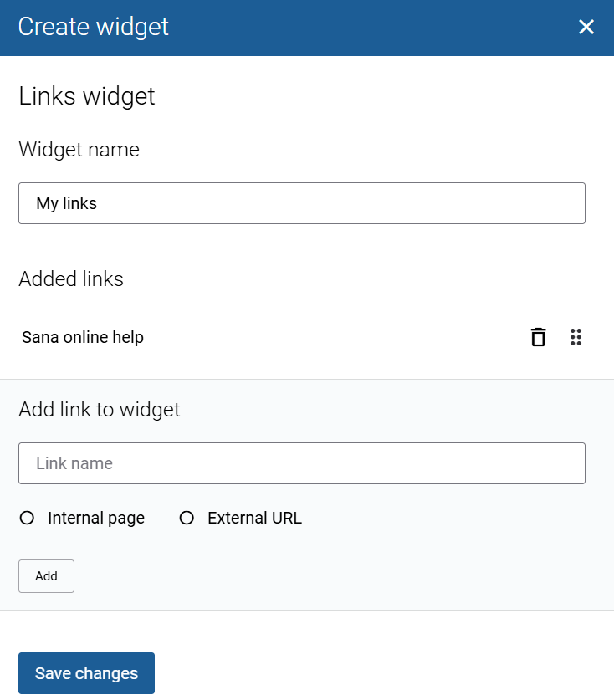Select the Internal page radio button
614x700 pixels.
coord(27,518)
